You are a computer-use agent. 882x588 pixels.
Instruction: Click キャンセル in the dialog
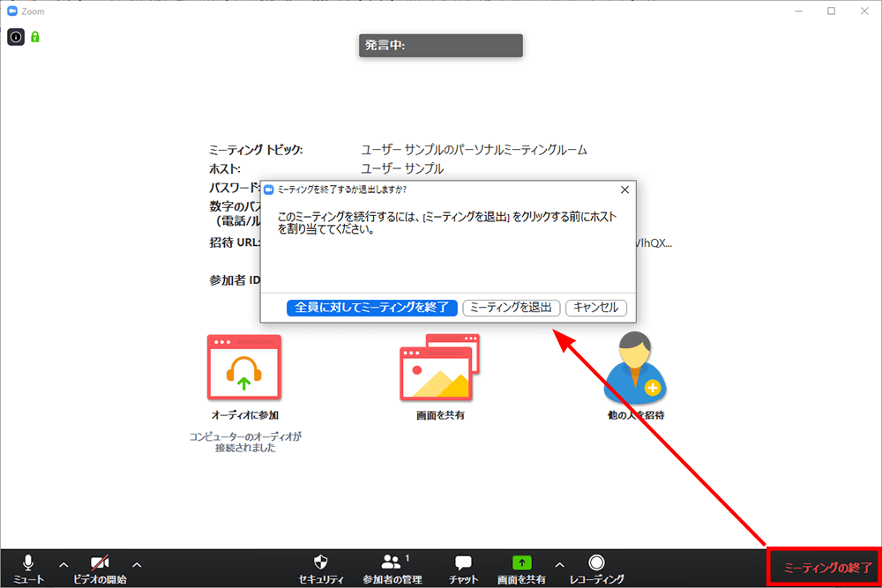596,308
